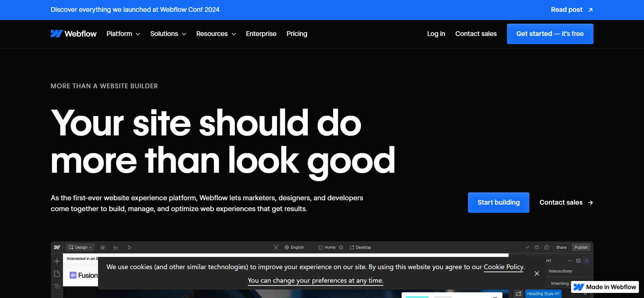Open the Design mode dropdown
The width and height of the screenshot is (644, 298).
[x=80, y=247]
